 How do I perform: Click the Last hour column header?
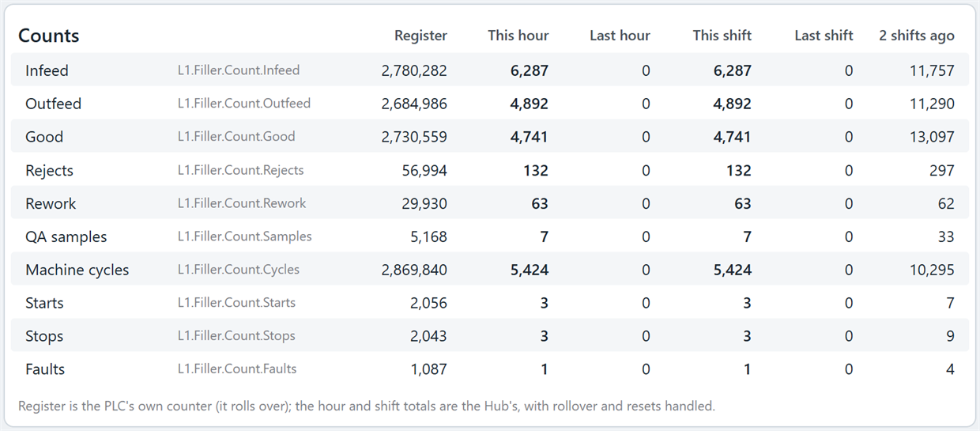[x=620, y=36]
